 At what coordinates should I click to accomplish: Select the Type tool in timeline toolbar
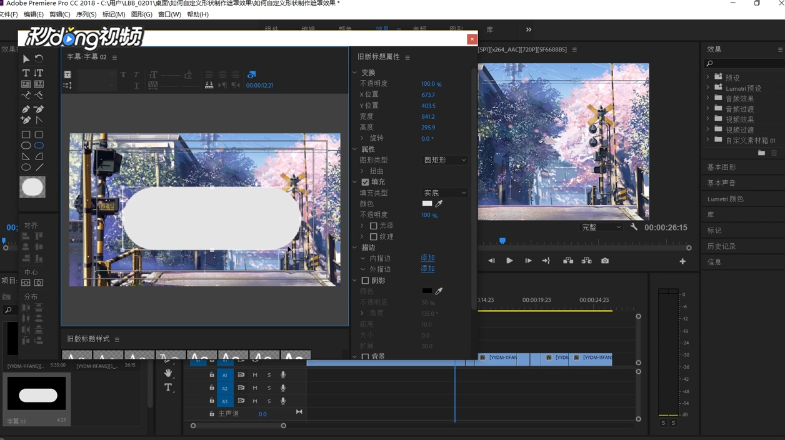tap(168, 387)
